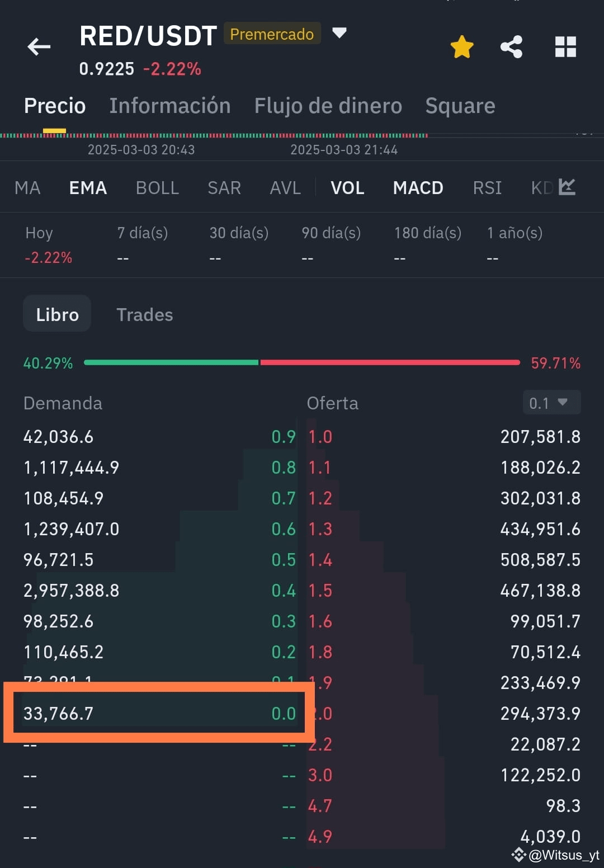
Task: Tap the 90 día(s) period entry
Action: pyautogui.click(x=331, y=245)
